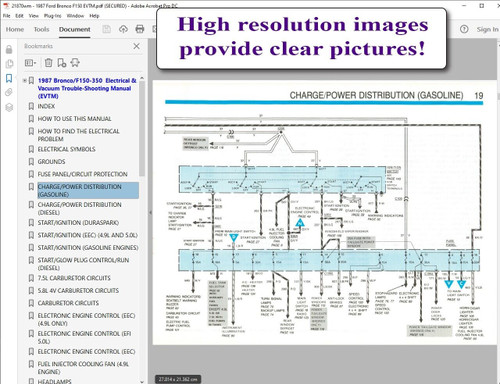This screenshot has width=500, height=384.
Task: Open FUEL INJECTOR COOLING FAN (4.9L ENGINE) bookmark
Action: 83,368
